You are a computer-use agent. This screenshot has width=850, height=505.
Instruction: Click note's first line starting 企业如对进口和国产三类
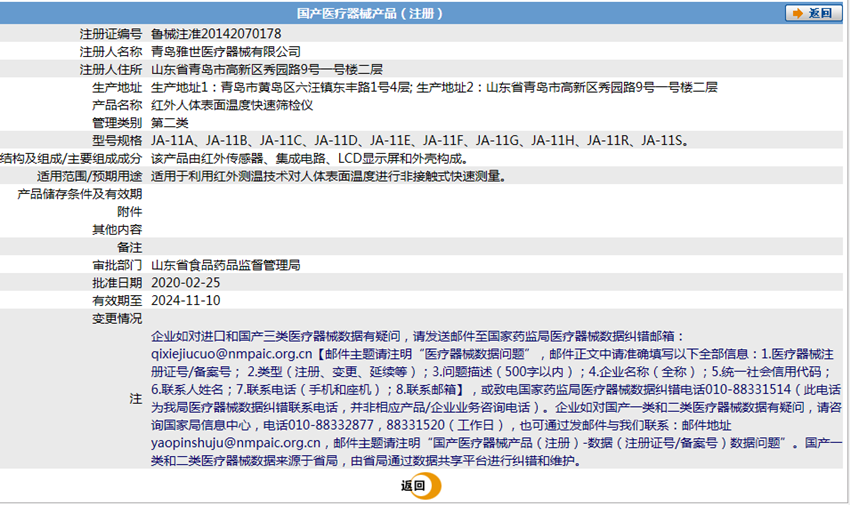417,336
